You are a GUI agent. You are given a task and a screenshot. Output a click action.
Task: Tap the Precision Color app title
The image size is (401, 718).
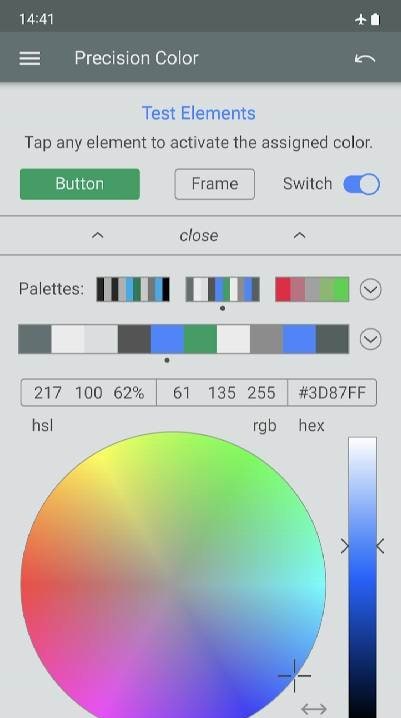click(x=136, y=58)
